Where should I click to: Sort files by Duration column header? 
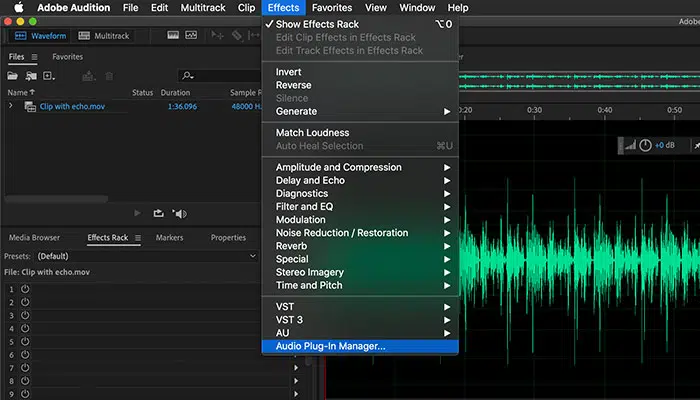pos(175,93)
